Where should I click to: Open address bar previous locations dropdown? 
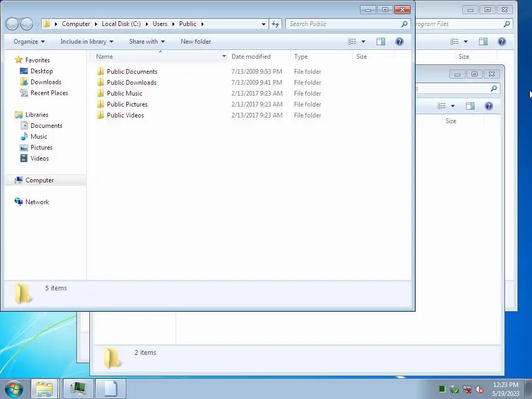[x=263, y=24]
